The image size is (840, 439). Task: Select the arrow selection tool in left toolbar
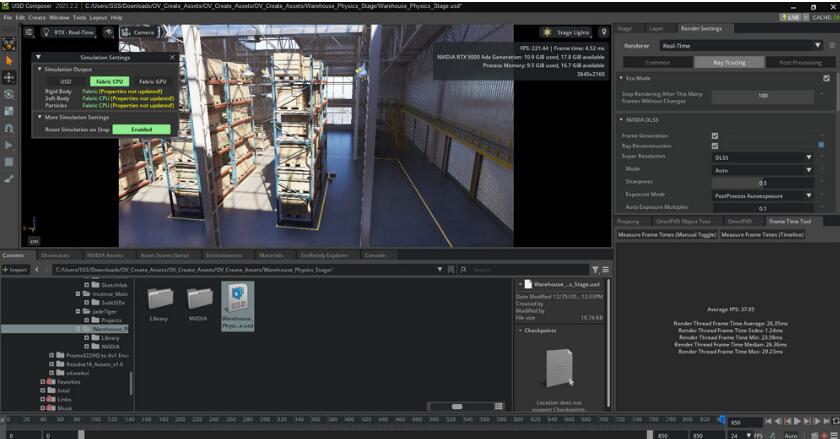pyautogui.click(x=10, y=60)
